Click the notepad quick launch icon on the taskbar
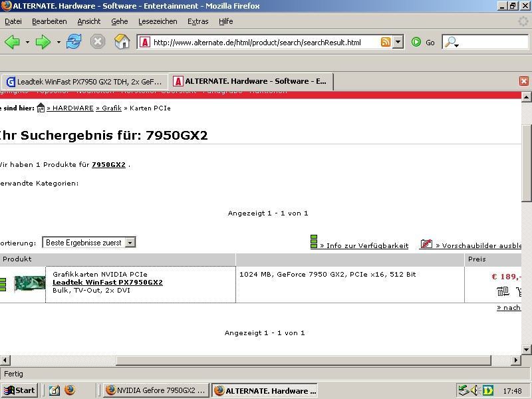 click(55, 391)
